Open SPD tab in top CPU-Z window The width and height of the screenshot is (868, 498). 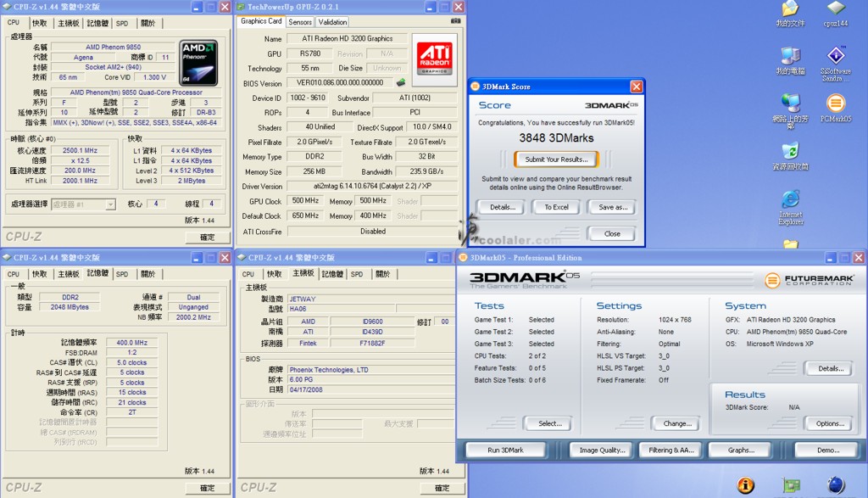coord(122,23)
